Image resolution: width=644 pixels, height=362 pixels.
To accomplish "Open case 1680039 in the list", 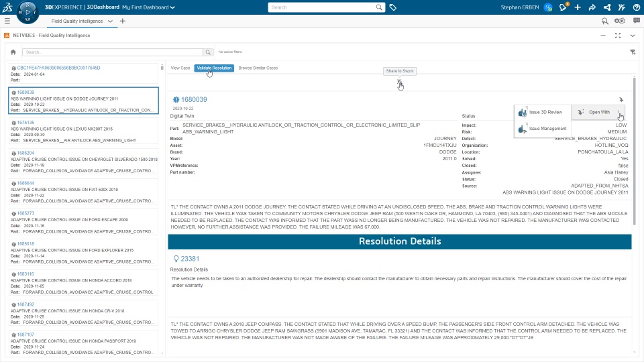I will point(83,101).
